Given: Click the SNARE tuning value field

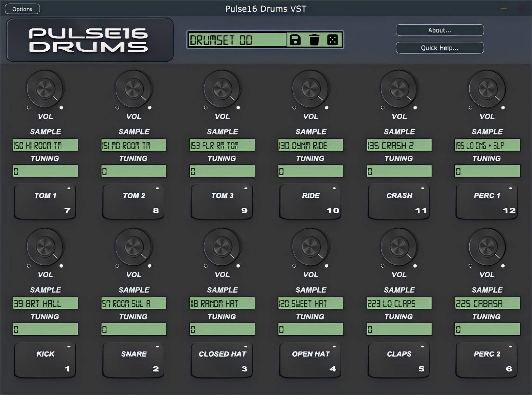Looking at the screenshot, I should pyautogui.click(x=134, y=329).
